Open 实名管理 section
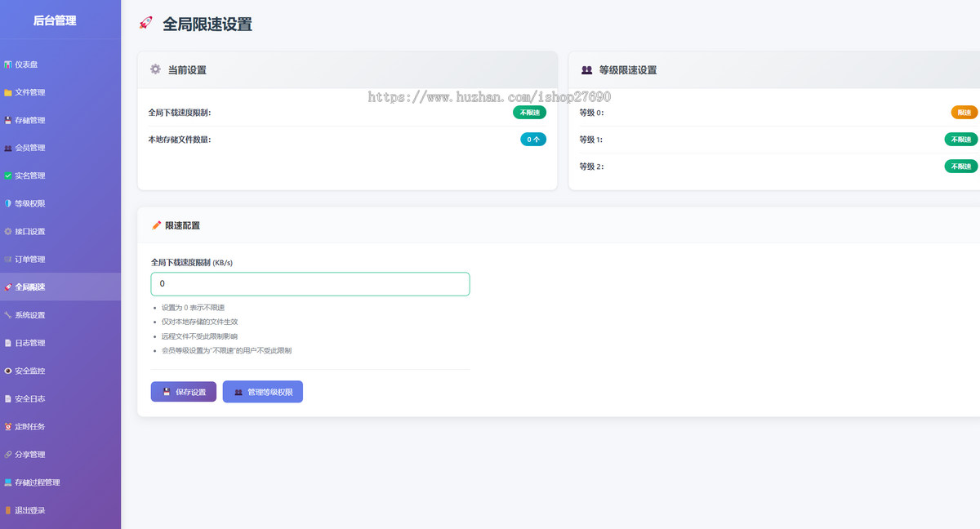 point(60,176)
